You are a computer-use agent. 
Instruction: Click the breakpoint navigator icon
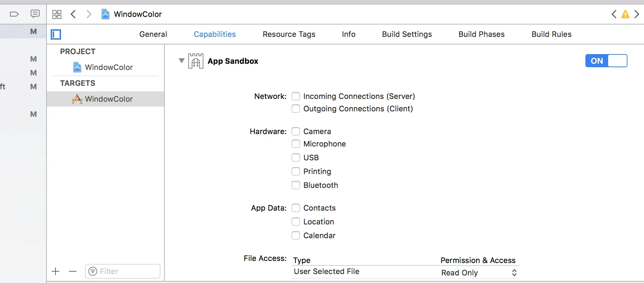coord(14,14)
